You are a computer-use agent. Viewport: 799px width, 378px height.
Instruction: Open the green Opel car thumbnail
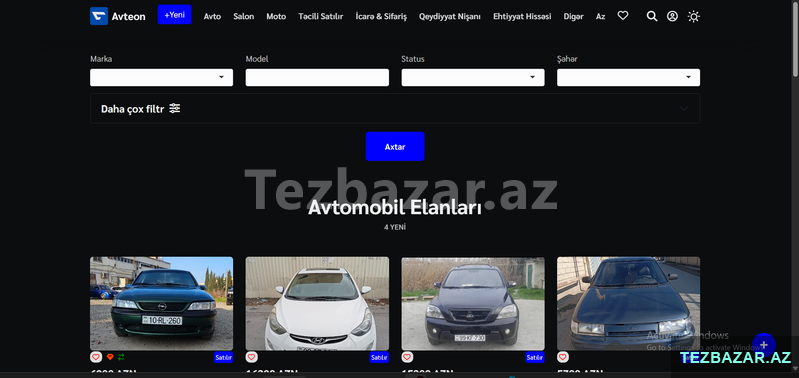click(x=162, y=303)
